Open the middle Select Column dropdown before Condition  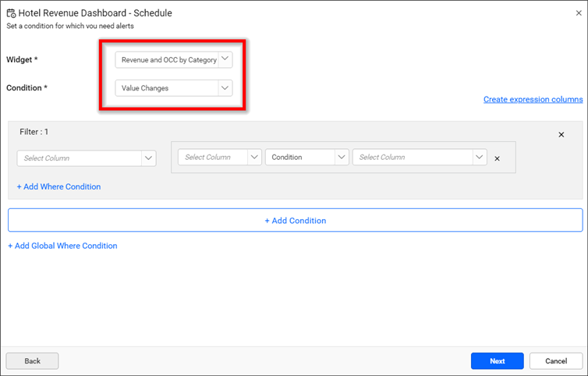point(220,158)
